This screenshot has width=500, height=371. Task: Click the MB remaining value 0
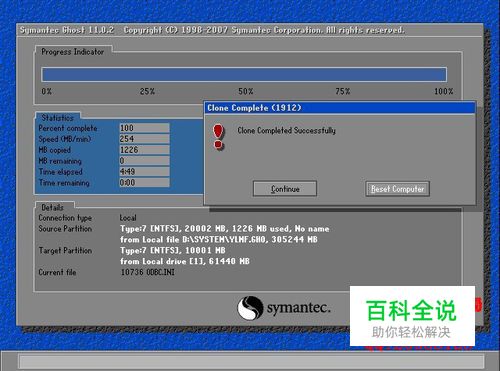(144, 161)
